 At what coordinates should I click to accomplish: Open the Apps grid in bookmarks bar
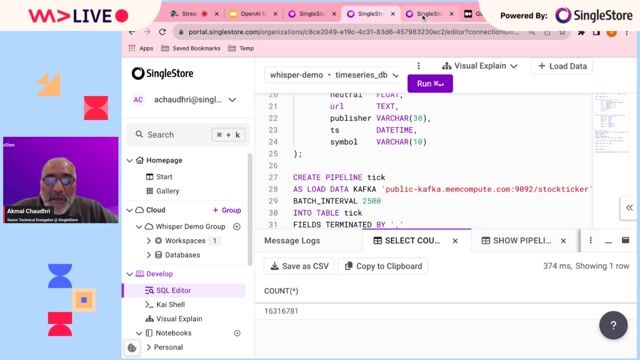141,48
